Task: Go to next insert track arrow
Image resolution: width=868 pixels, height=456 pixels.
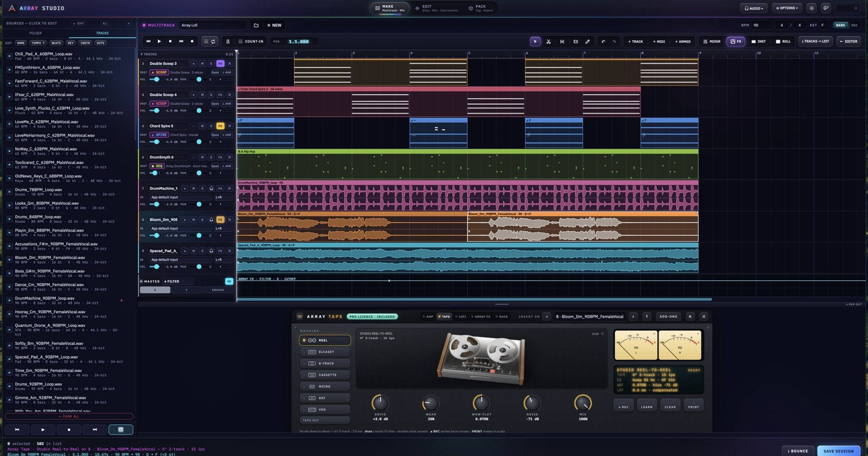Action: 633,317
